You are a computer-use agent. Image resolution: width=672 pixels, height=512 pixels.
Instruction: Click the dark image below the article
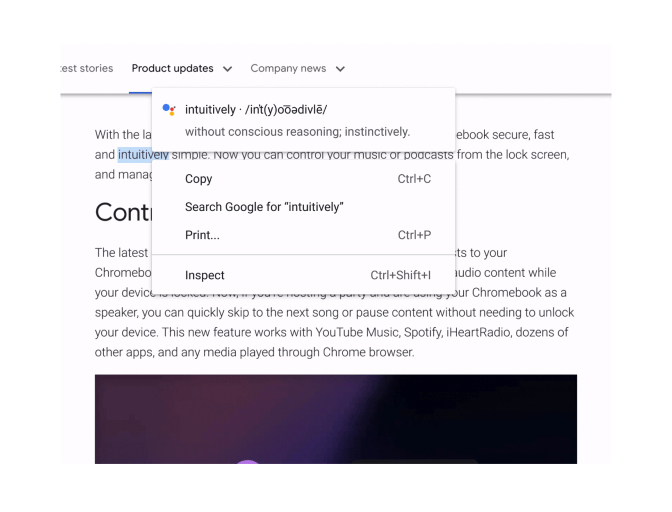point(335,418)
